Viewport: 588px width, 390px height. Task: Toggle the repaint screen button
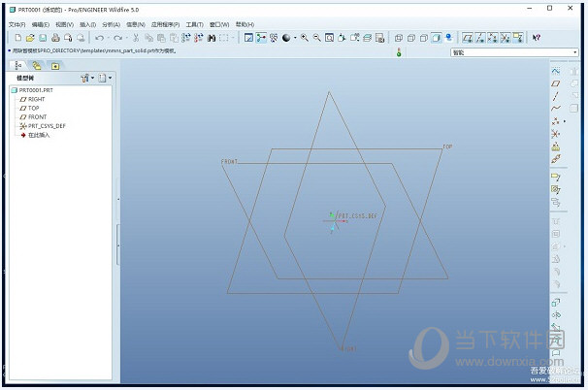click(248, 38)
